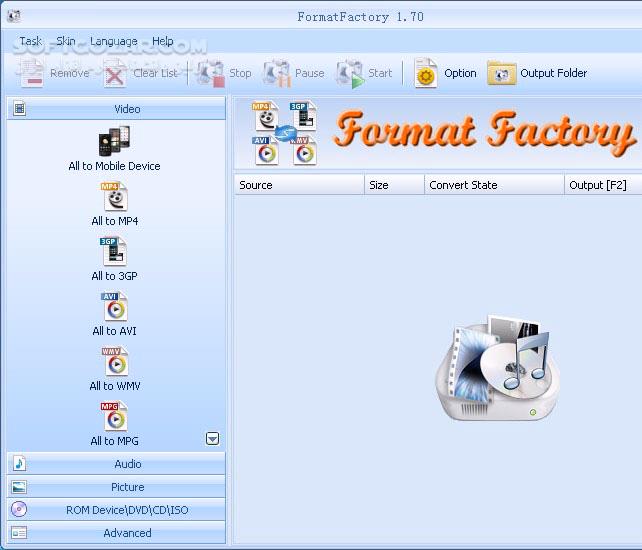Open the Help menu
Viewport: 642px width, 550px height.
coord(163,41)
